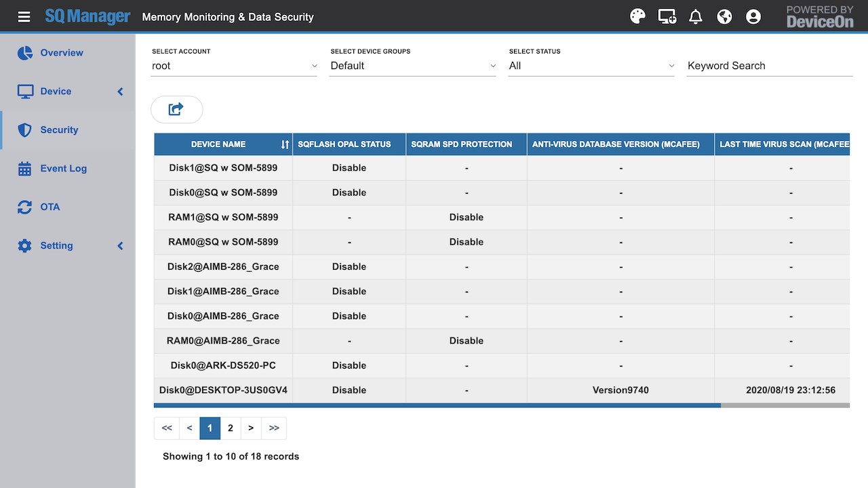868x488 pixels.
Task: Click the 2020/08/19 23:12:56 scan time
Action: pos(791,390)
